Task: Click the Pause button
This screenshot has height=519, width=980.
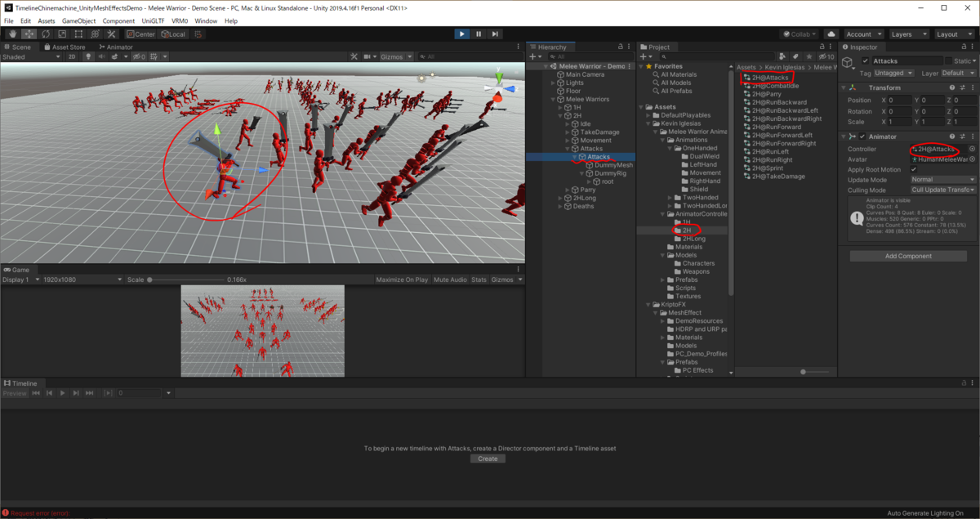Action: [479, 34]
